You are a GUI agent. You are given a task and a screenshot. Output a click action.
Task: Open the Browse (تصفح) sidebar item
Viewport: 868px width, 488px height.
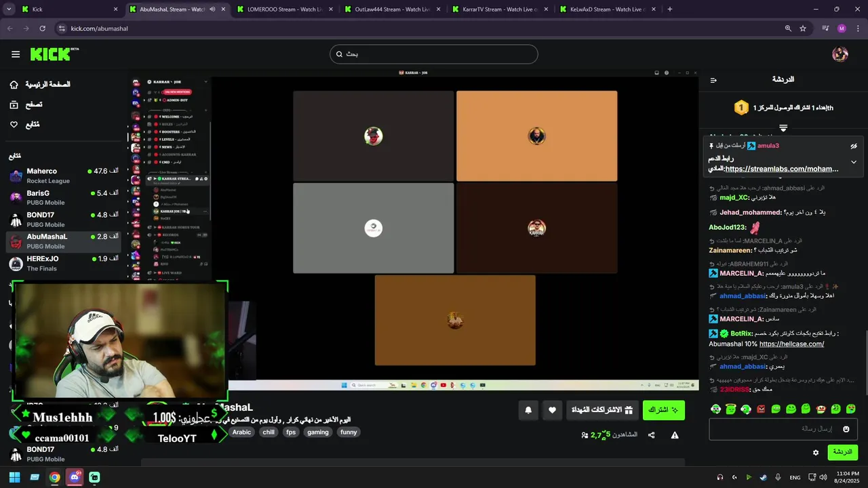coord(26,104)
